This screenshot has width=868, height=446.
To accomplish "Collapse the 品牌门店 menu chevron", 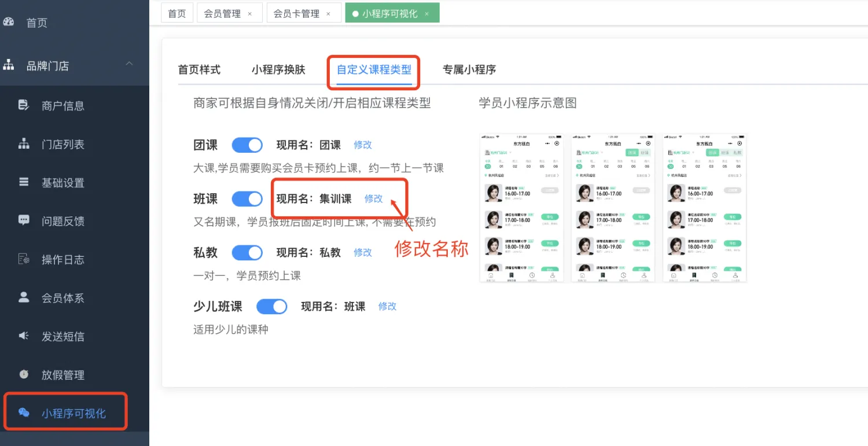I will click(x=130, y=64).
